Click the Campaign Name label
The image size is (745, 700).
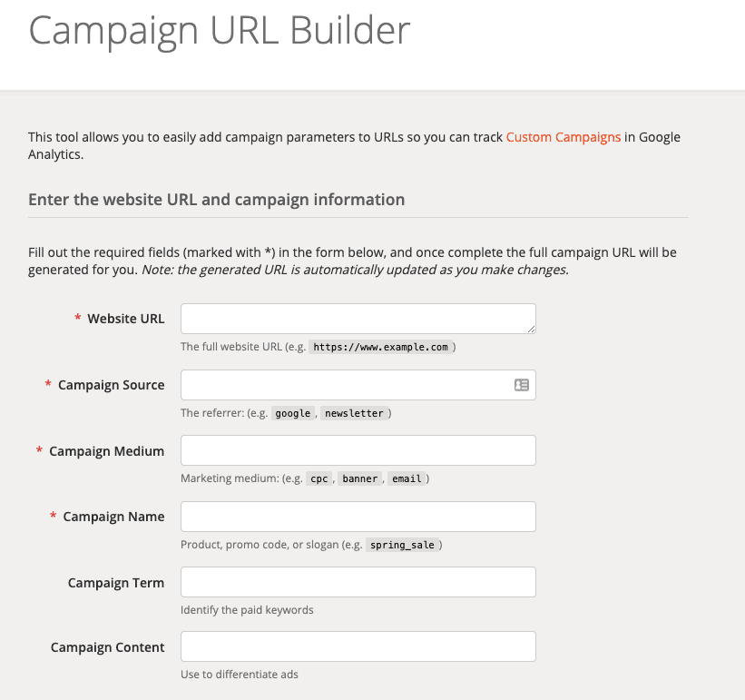click(113, 517)
